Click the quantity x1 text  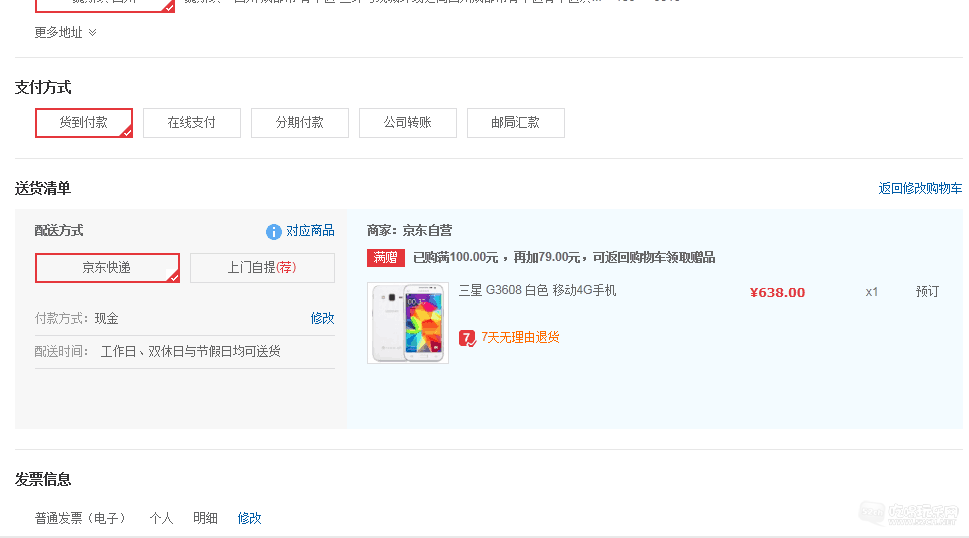pyautogui.click(x=871, y=292)
